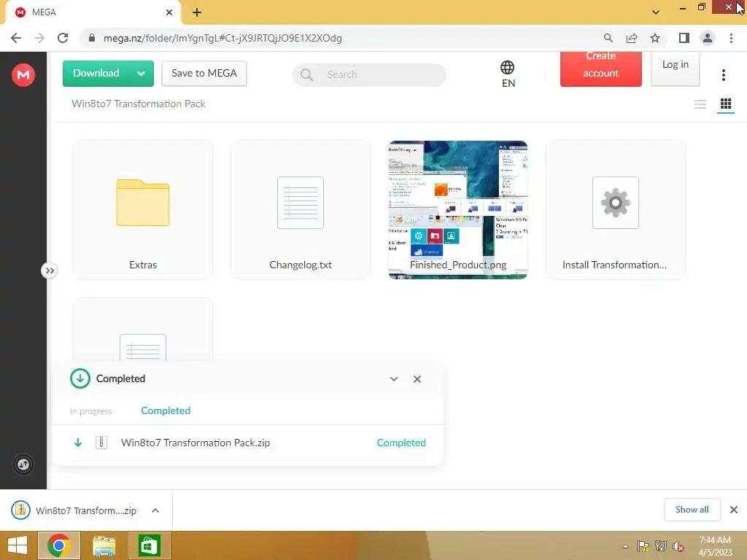Select Install Transformation file gear icon

click(616, 203)
